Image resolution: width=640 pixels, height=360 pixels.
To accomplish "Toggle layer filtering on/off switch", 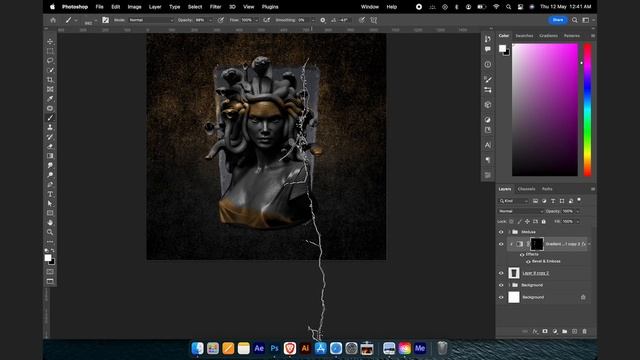I will [x=579, y=200].
